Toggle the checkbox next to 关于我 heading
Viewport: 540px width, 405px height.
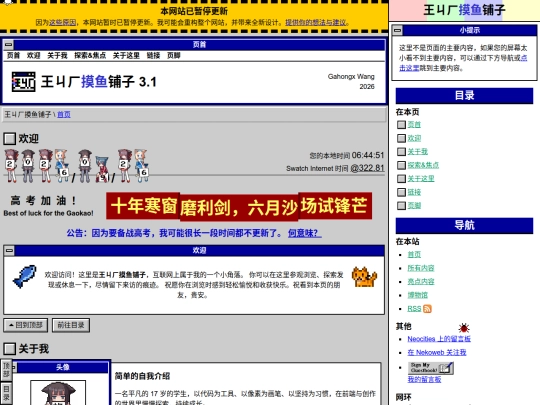click(9, 349)
